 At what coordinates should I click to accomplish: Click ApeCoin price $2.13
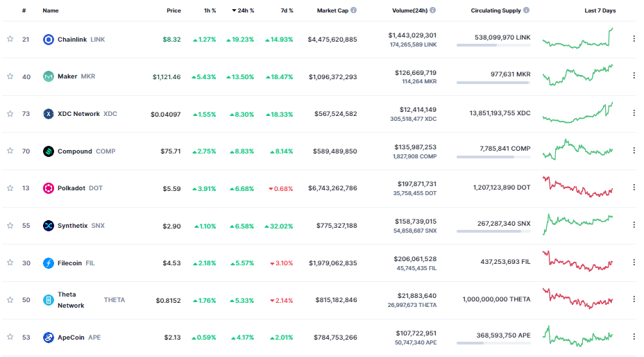(x=172, y=338)
